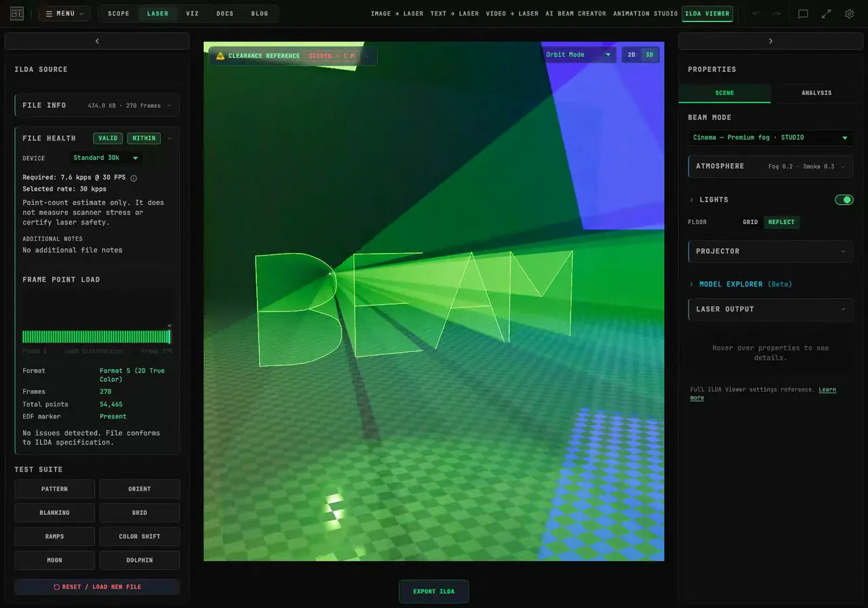Collapse the File Health section chevron
Screen dimensions: 868x608
click(169, 138)
